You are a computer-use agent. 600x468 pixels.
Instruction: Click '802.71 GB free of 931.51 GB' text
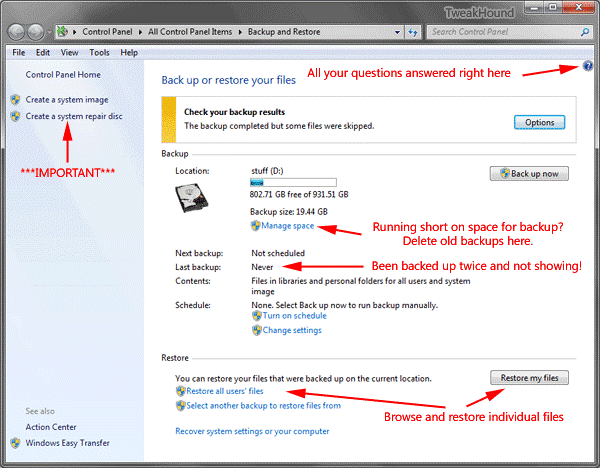pos(299,194)
